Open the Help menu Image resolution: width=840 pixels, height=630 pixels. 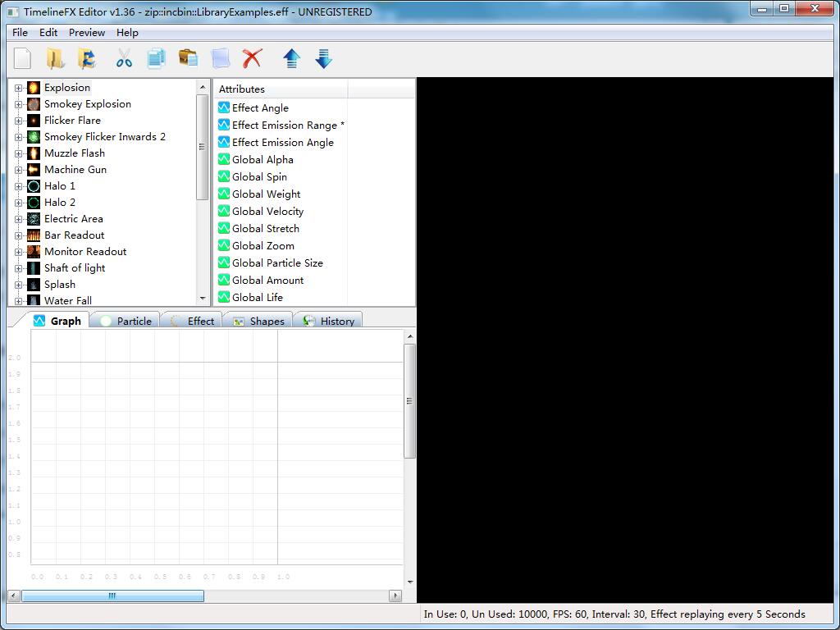click(127, 33)
